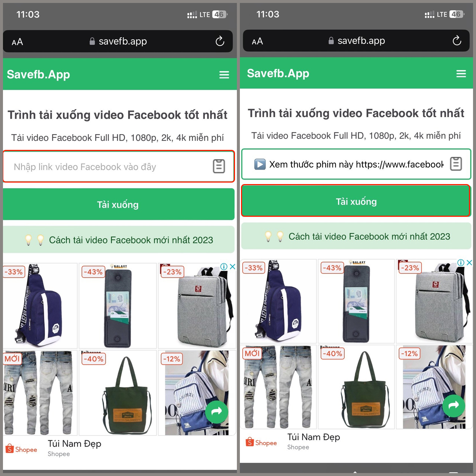Open 'Cách tải video Facebook mới nhất 2023' left link
Viewport: 476px width, 476px height.
click(x=119, y=240)
